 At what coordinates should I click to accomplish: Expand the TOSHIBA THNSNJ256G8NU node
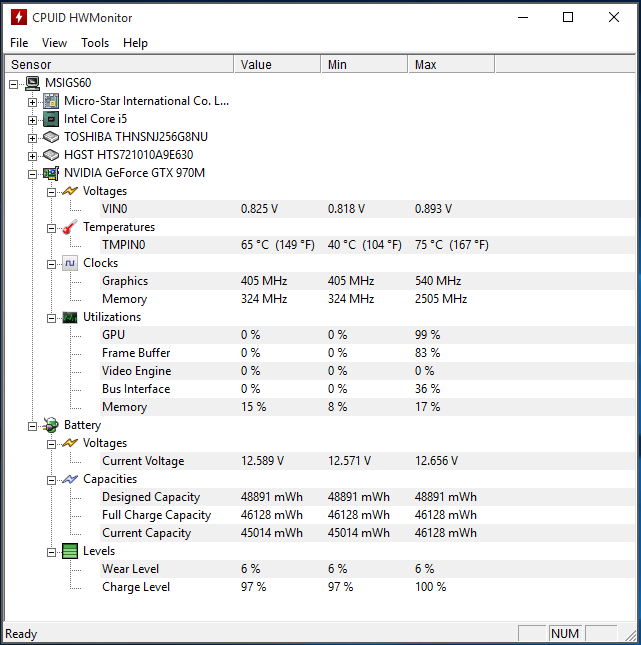tap(33, 138)
